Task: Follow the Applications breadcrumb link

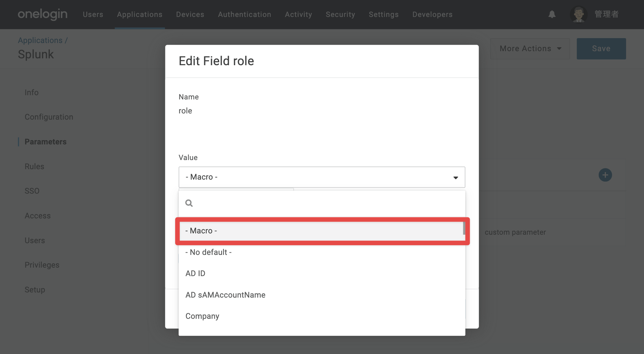Action: (x=40, y=40)
